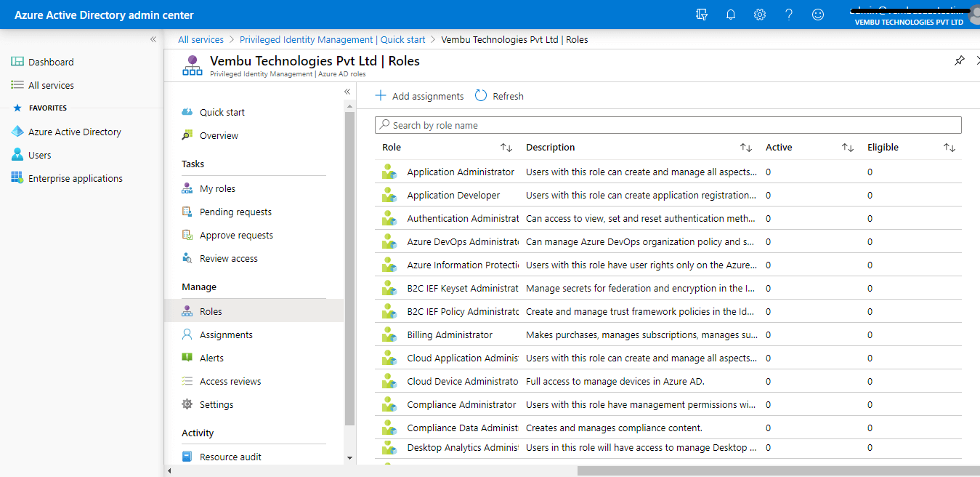Click the role icon beside Cloud Device Administrator
This screenshot has height=477, width=980.
pyautogui.click(x=390, y=382)
